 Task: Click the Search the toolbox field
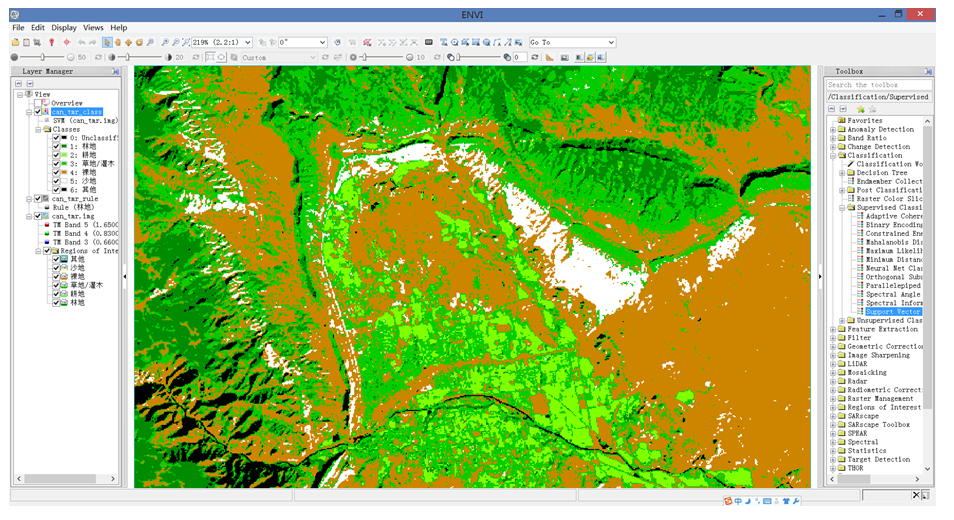click(x=879, y=85)
